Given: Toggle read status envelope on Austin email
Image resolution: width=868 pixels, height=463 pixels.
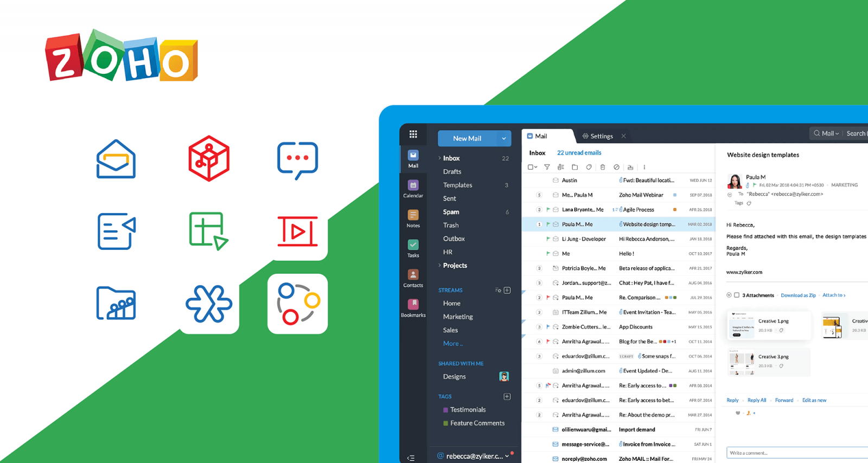Looking at the screenshot, I should tap(556, 180).
